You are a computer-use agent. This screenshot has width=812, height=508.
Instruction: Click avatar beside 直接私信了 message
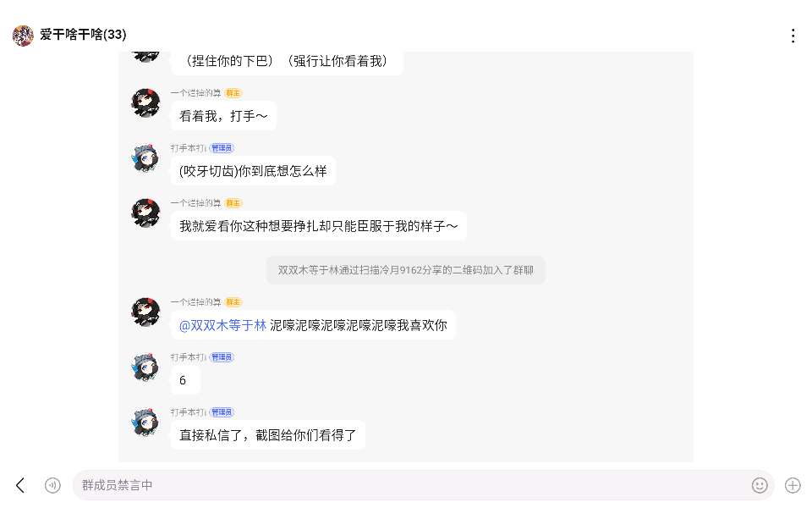tap(145, 422)
